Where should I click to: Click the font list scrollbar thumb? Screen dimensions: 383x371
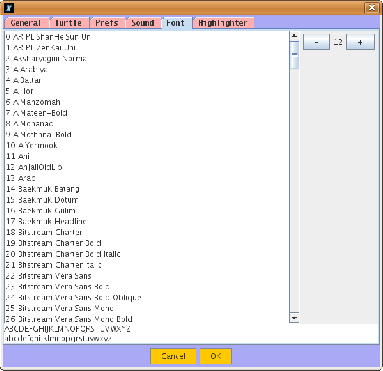pos(294,55)
